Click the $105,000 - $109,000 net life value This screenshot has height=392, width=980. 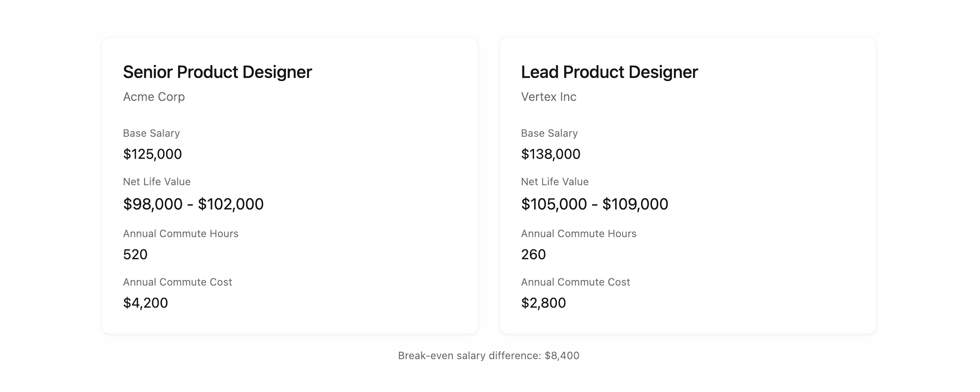(594, 204)
